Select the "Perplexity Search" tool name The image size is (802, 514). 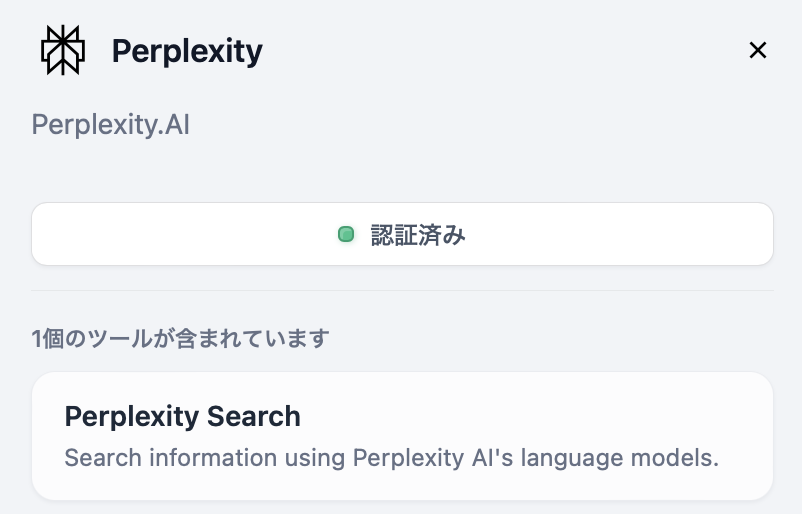tap(182, 416)
